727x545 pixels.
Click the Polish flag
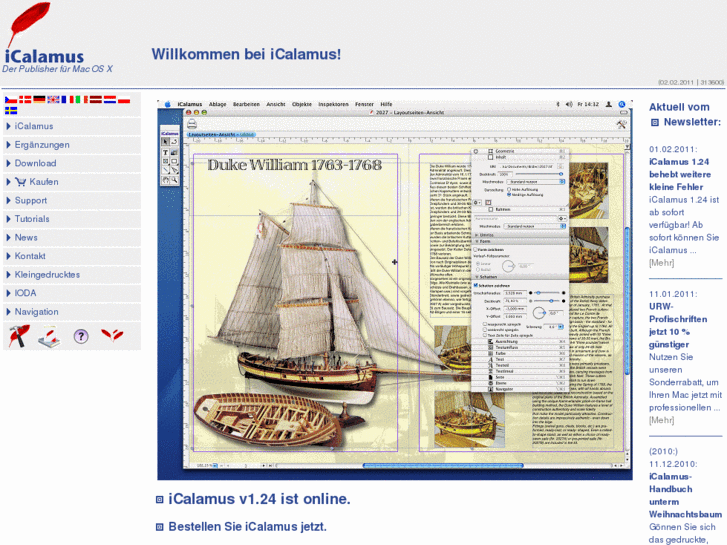click(124, 99)
